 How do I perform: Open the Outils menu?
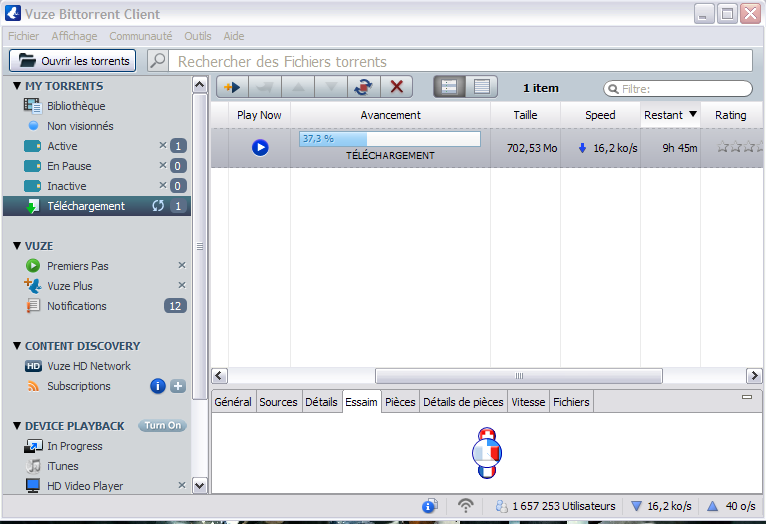pyautogui.click(x=198, y=36)
